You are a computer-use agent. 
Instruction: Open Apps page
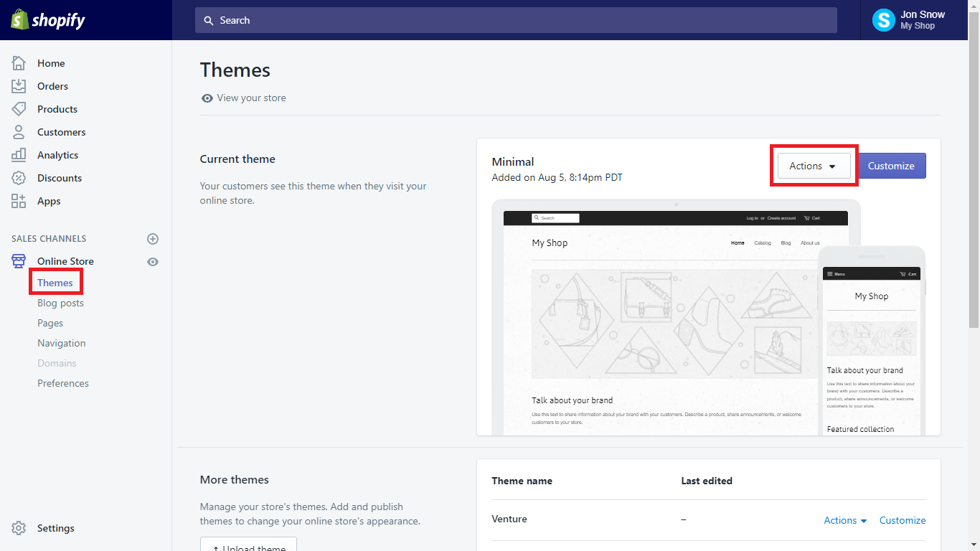(x=49, y=201)
